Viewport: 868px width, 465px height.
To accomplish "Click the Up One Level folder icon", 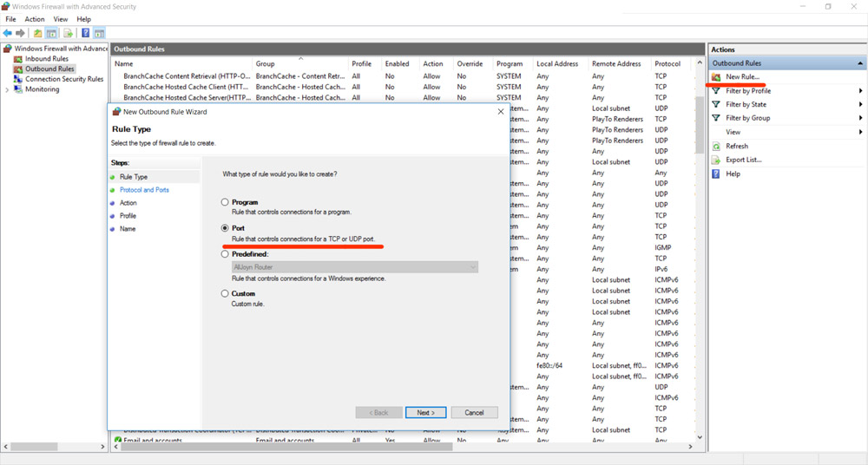I will [37, 33].
